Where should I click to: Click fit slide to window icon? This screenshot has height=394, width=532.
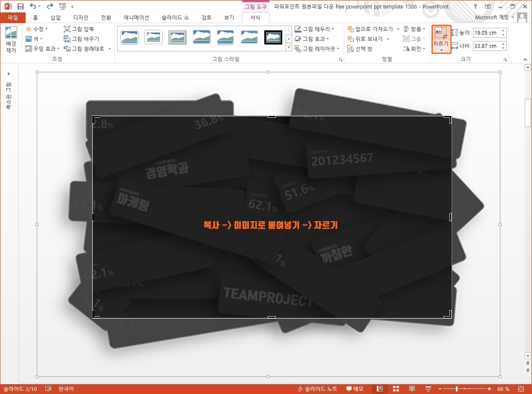(x=521, y=389)
